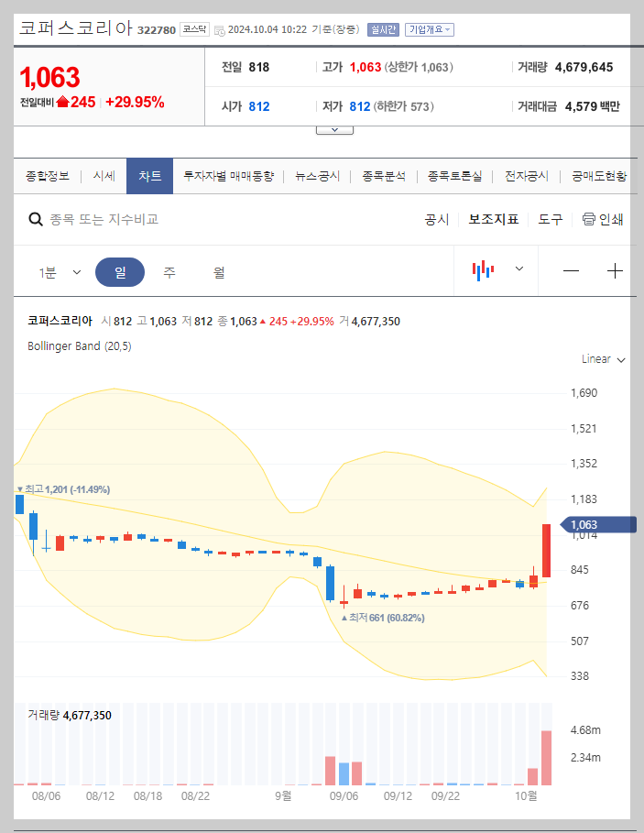
Task: Zoom out using the minus icon
Action: [x=571, y=270]
